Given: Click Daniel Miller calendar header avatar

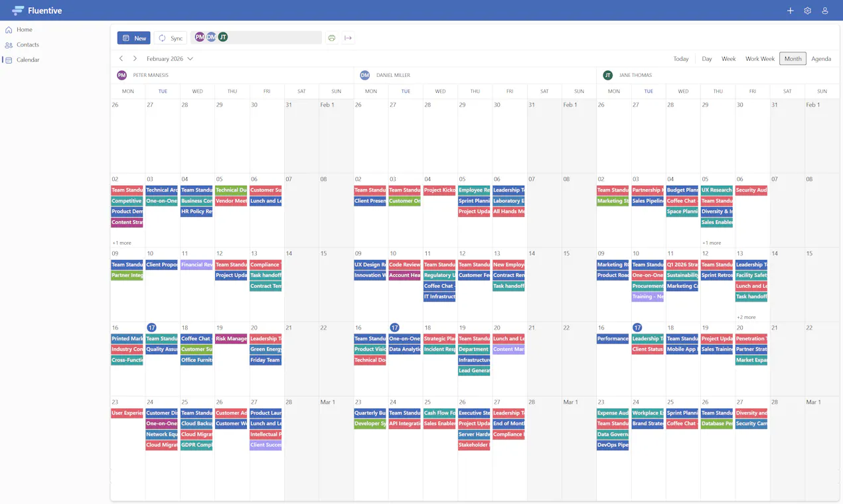Looking at the screenshot, I should tap(365, 76).
